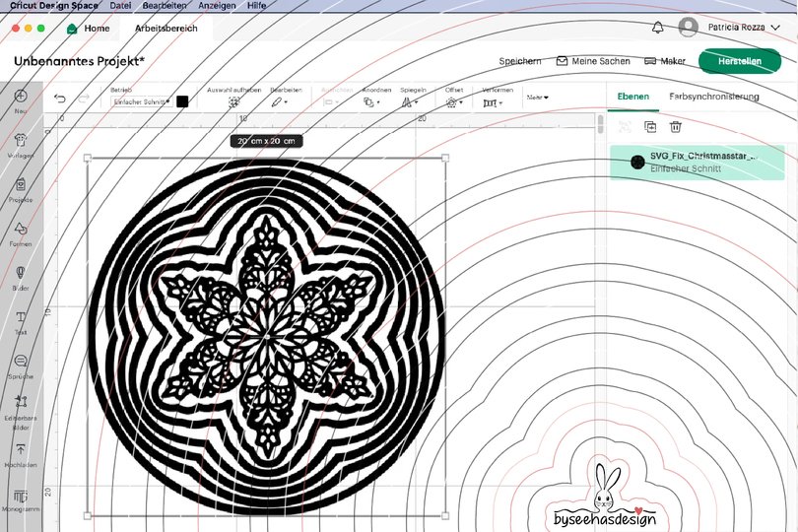Click the Unbenanntes Projekt* title
The height and width of the screenshot is (532, 798).
80,61
